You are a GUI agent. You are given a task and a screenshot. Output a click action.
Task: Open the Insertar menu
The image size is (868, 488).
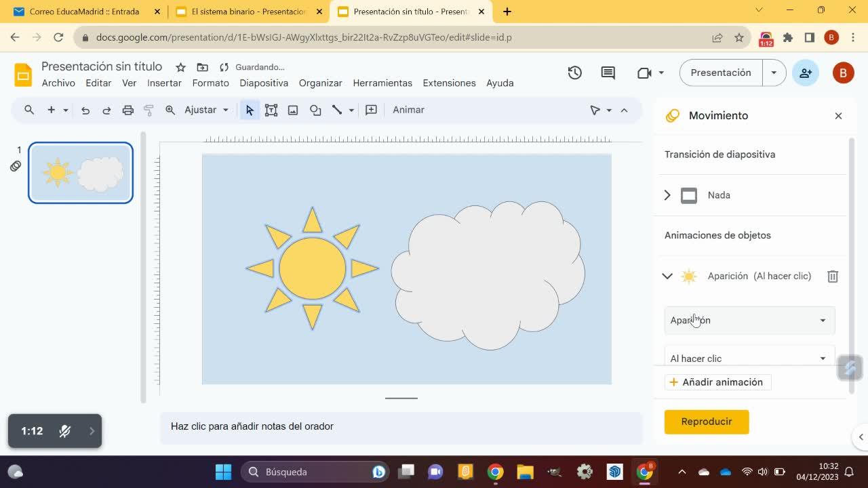[164, 83]
